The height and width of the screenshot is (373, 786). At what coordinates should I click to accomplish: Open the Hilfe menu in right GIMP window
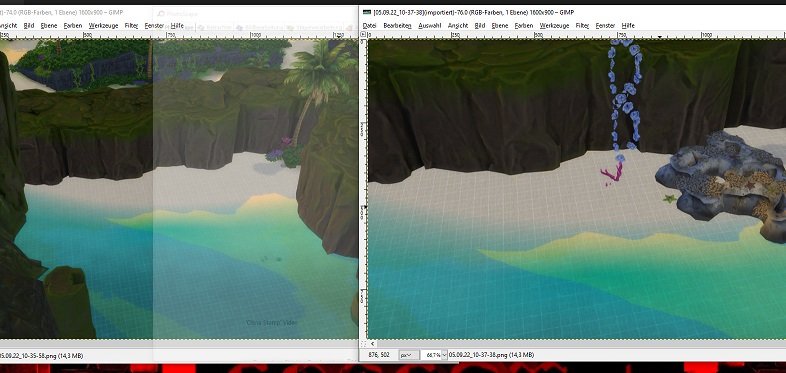pyautogui.click(x=628, y=26)
